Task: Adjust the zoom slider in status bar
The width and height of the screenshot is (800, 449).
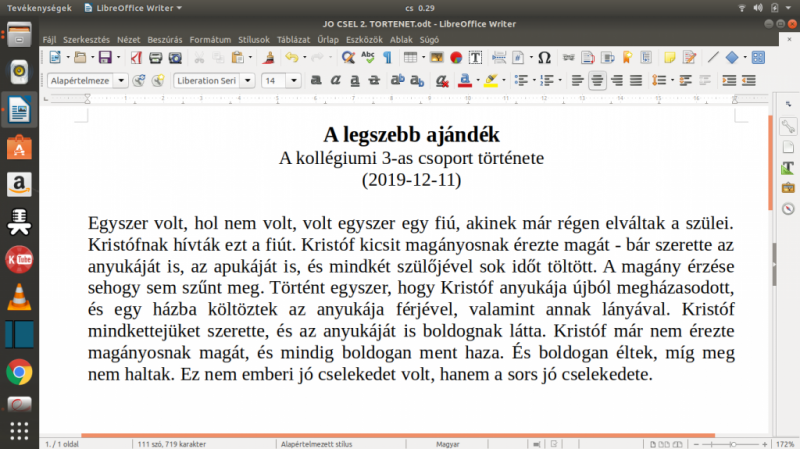Action: coord(732,442)
